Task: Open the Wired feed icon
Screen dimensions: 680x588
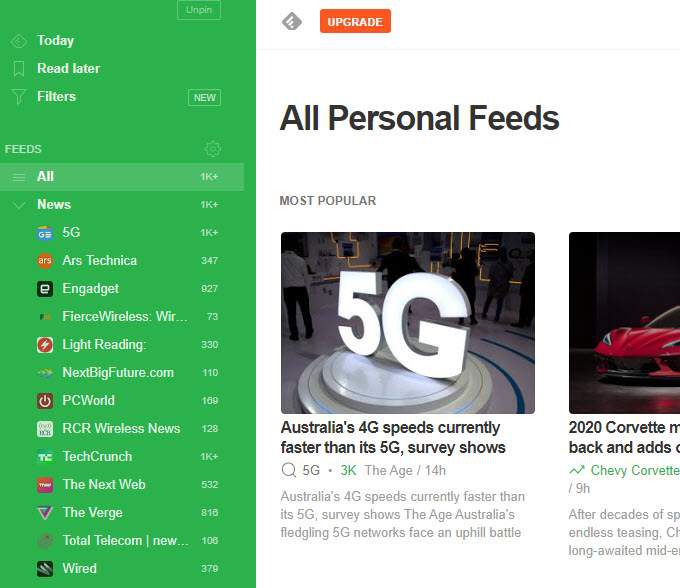Action: [x=45, y=568]
